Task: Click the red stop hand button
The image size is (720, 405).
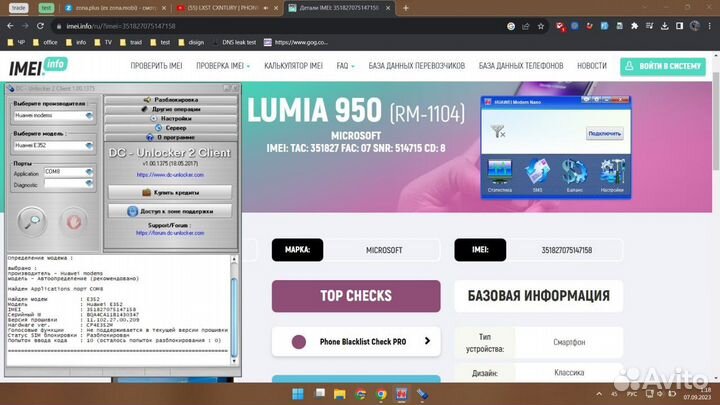Action: [73, 222]
